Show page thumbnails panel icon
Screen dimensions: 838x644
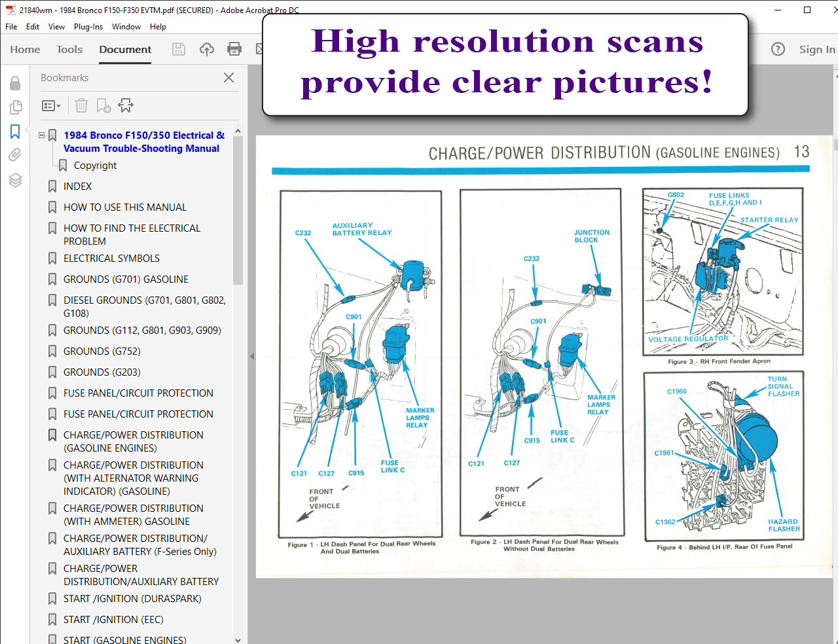click(15, 107)
